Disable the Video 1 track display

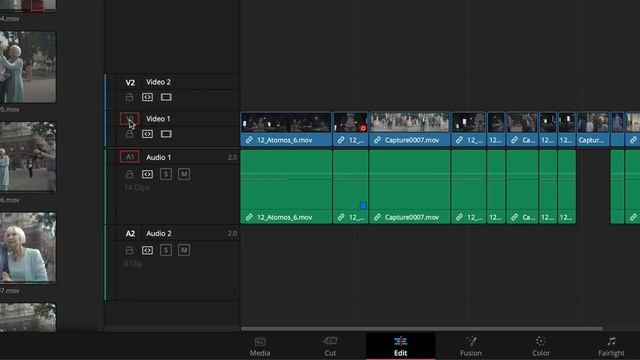tap(166, 134)
